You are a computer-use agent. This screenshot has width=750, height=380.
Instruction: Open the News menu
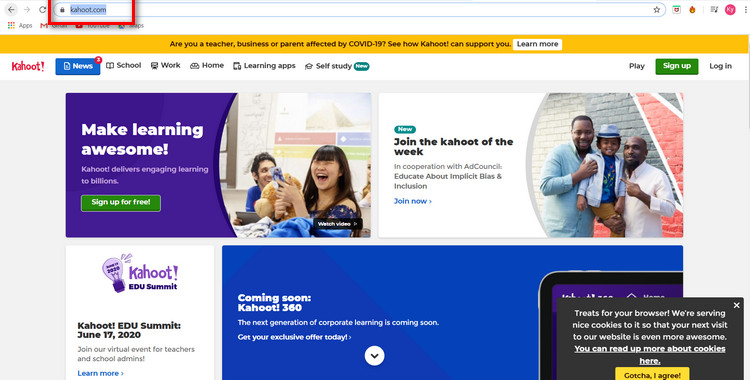[77, 66]
